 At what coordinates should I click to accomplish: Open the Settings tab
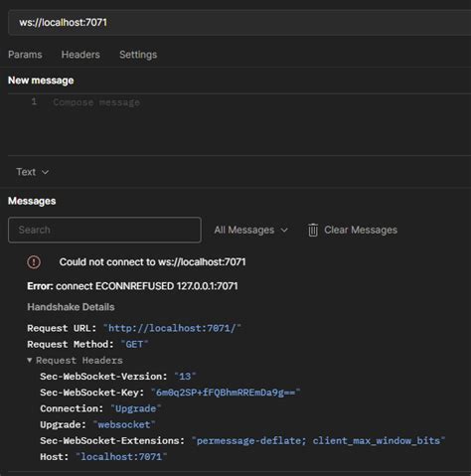pyautogui.click(x=138, y=55)
